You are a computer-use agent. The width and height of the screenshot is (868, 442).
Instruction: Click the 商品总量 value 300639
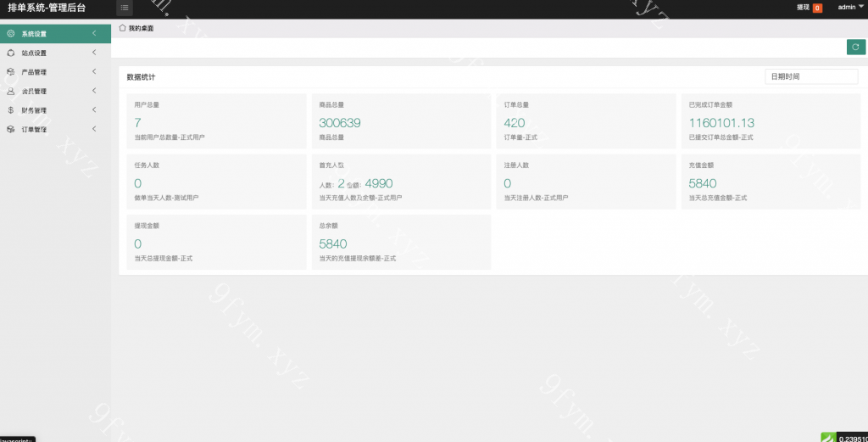coord(340,123)
